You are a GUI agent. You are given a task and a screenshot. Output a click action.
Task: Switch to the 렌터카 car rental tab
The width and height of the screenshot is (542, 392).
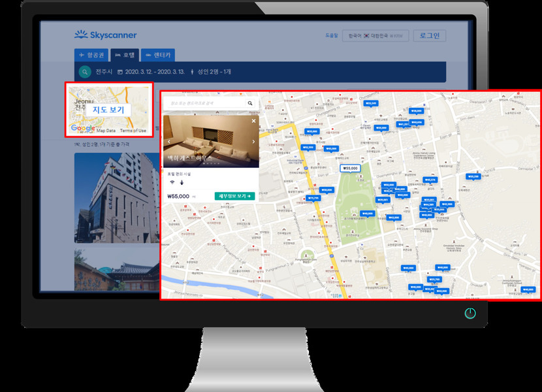157,56
